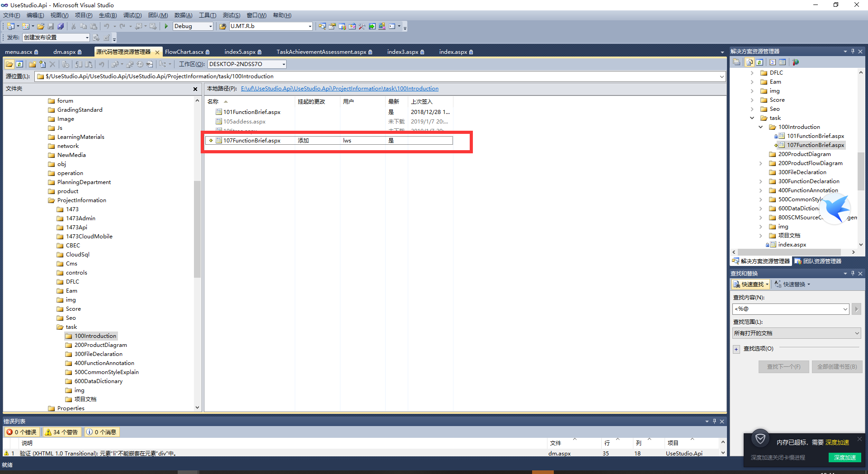The width and height of the screenshot is (868, 474).
Task: Close the 文件夹 folders pane
Action: coord(195,89)
